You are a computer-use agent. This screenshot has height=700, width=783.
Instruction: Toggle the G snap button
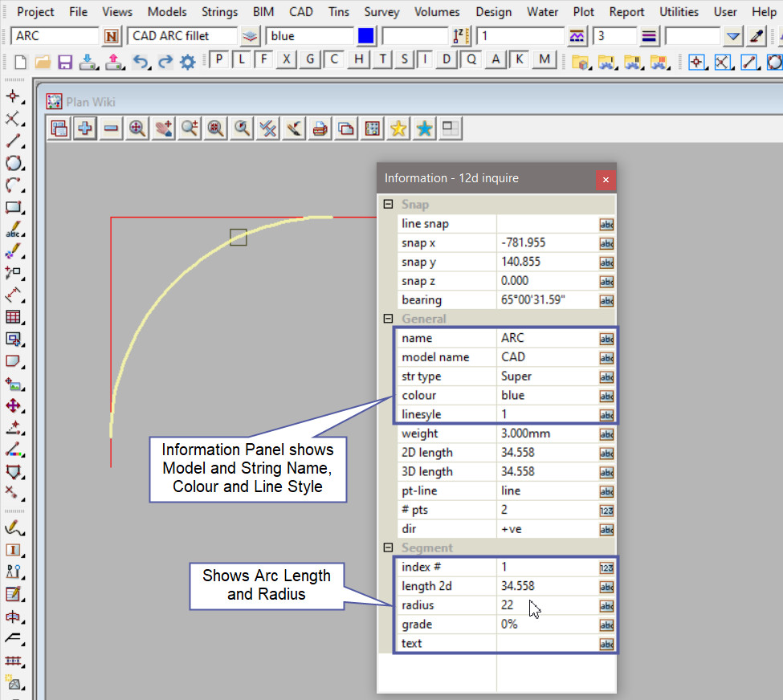click(309, 59)
